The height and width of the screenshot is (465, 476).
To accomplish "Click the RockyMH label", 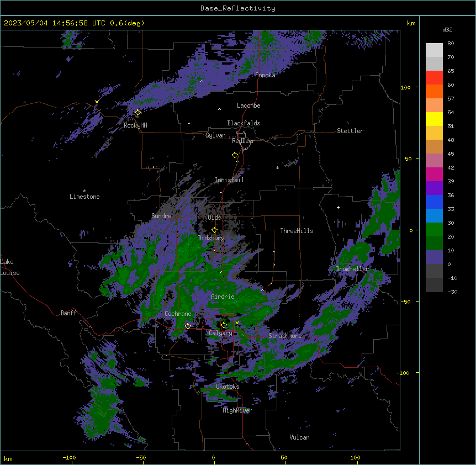I will click(135, 125).
